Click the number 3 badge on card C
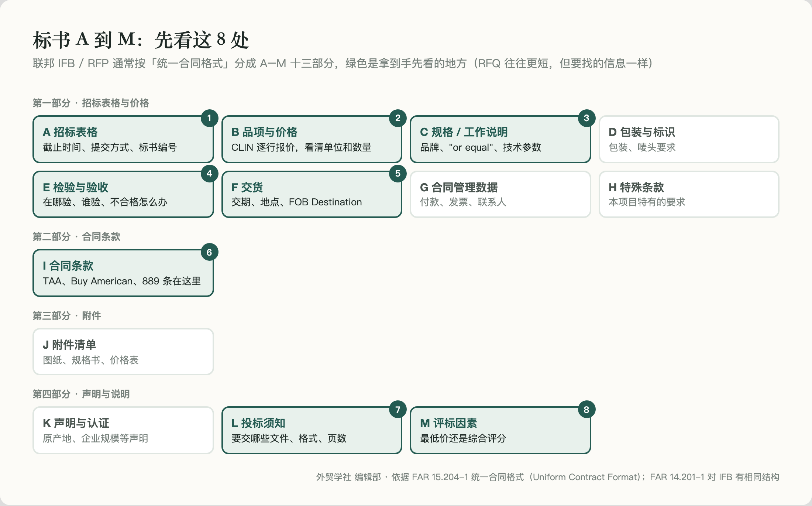 [586, 118]
